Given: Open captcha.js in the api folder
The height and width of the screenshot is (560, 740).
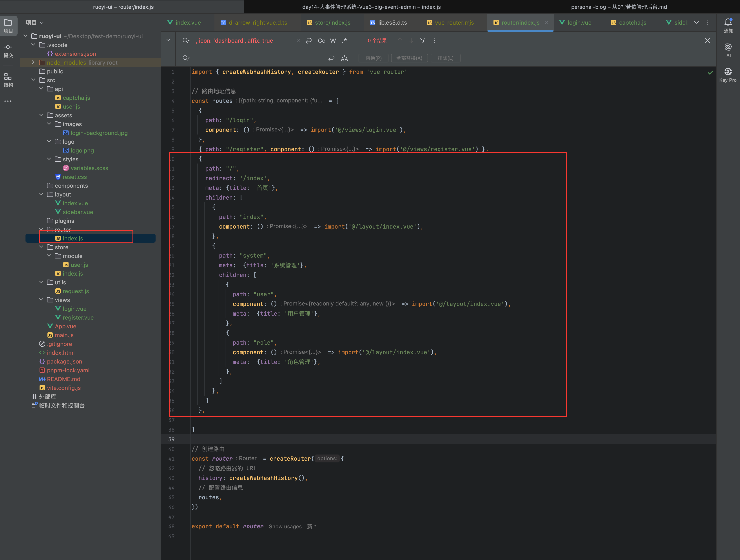Looking at the screenshot, I should tap(73, 98).
